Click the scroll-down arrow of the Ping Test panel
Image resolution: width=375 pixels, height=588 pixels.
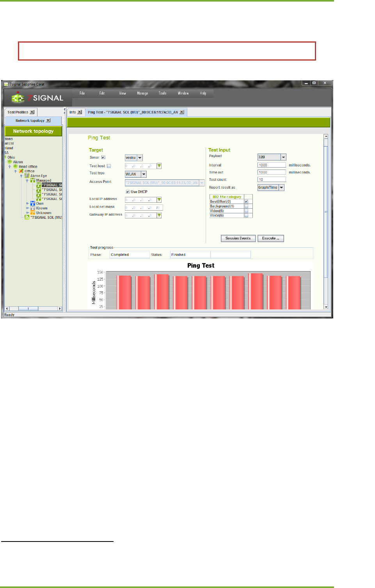[x=326, y=307]
